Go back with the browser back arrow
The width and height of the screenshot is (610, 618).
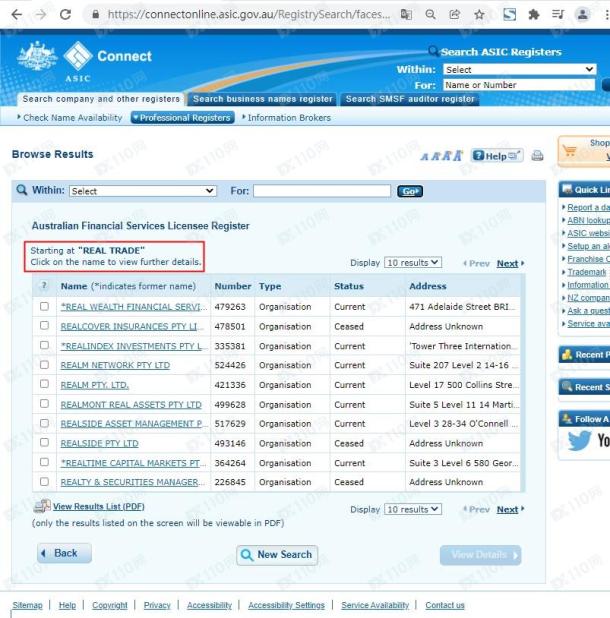tap(17, 15)
